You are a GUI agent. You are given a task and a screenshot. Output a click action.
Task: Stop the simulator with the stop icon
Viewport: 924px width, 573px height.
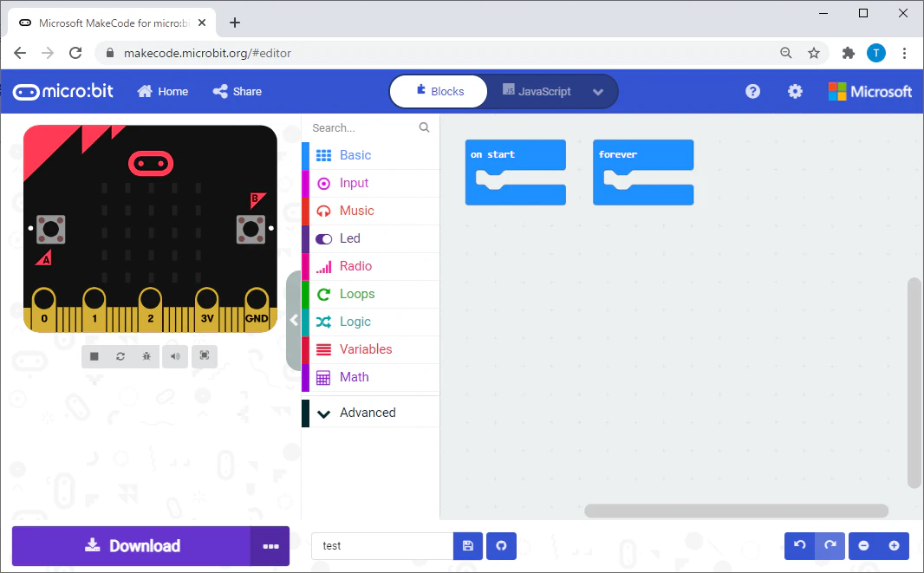pyautogui.click(x=94, y=356)
